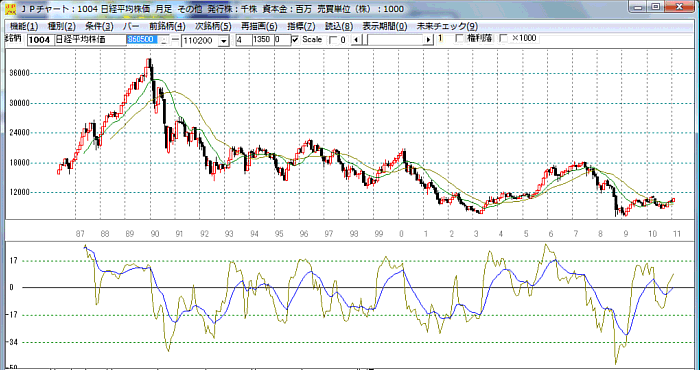700x370 pixels.
Task: Go to next stock with 次銘柄(5)
Action: pos(213,26)
